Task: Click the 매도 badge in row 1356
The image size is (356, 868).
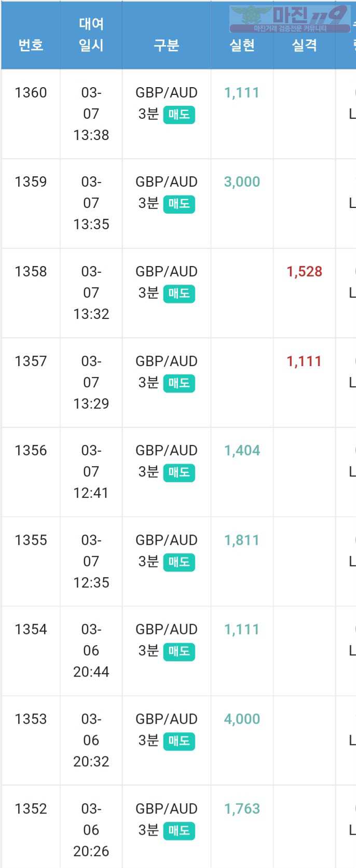Action: click(x=179, y=472)
